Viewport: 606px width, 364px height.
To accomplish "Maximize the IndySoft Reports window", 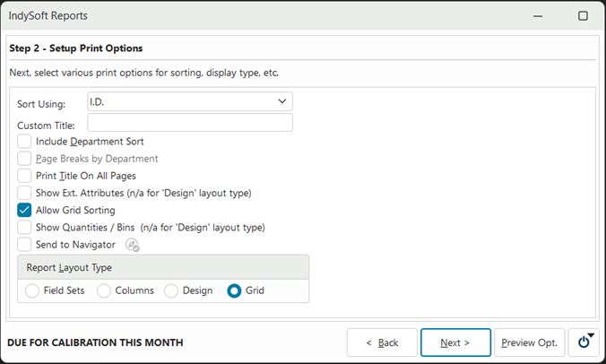I will point(583,16).
